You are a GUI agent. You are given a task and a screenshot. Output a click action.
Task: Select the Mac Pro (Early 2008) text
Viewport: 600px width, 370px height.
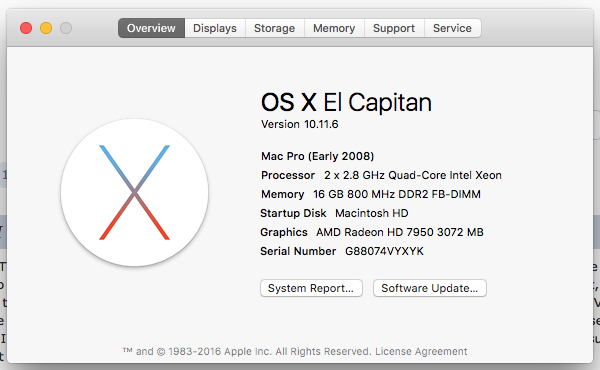(x=318, y=156)
